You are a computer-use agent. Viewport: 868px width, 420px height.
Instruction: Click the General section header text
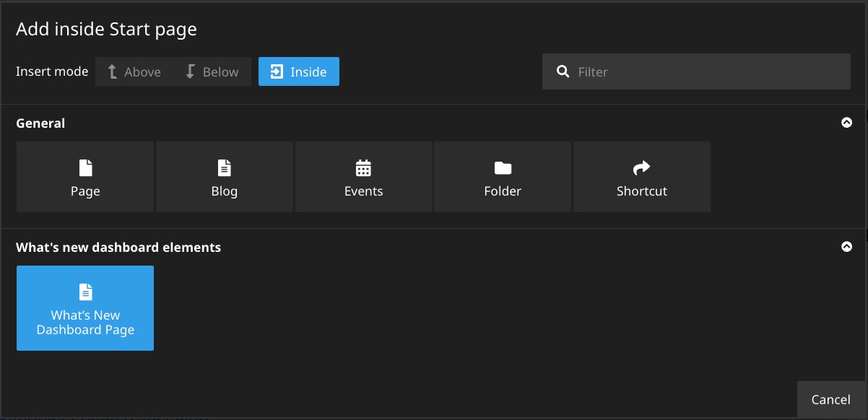pos(40,123)
